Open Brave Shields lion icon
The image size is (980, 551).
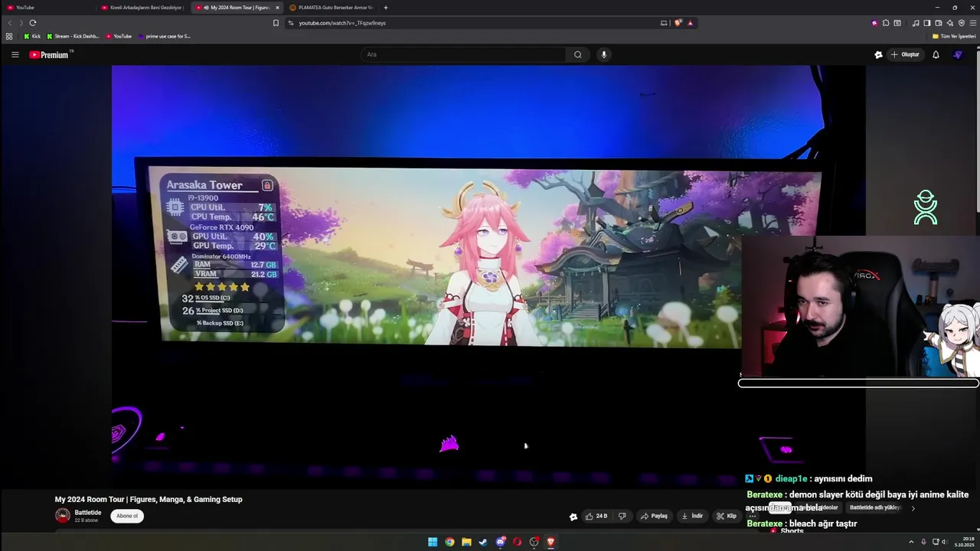click(x=678, y=23)
